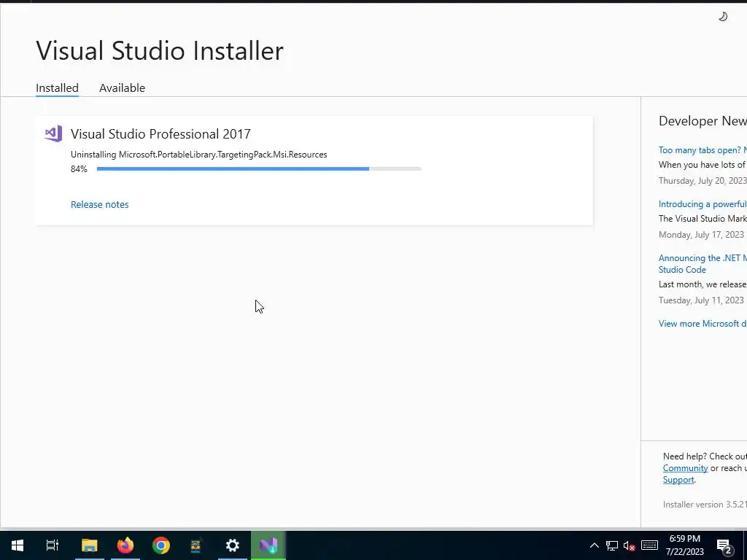Viewport: 747px width, 560px height.
Task: Open the Support link
Action: pos(678,480)
